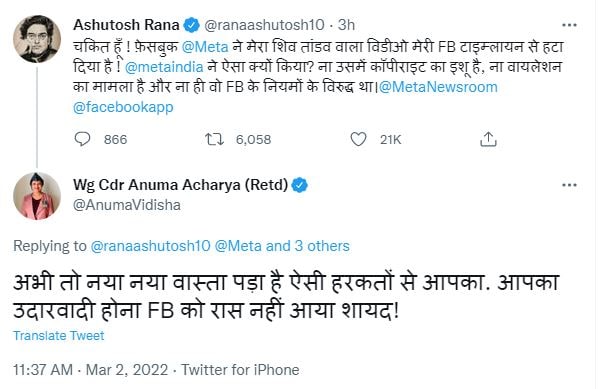Open Ashutosh Rana's profile picture

pos(37,39)
